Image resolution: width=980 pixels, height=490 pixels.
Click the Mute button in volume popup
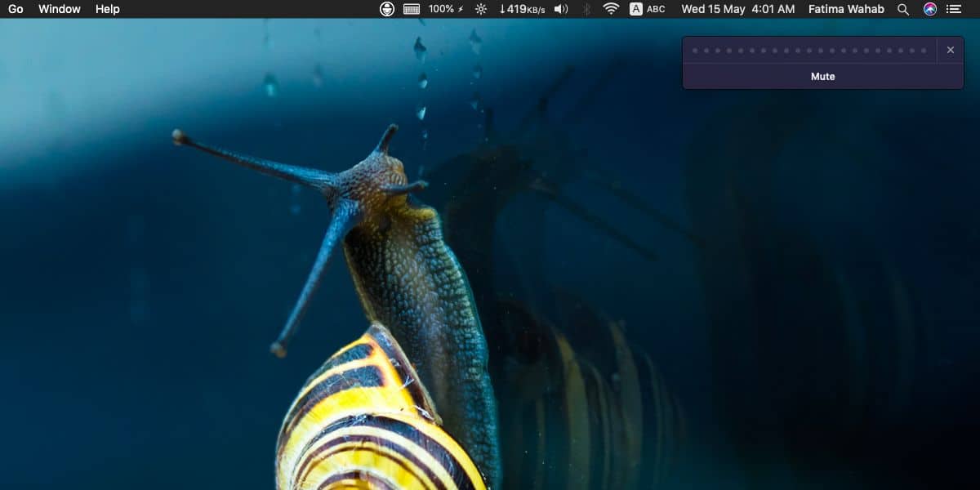click(822, 76)
